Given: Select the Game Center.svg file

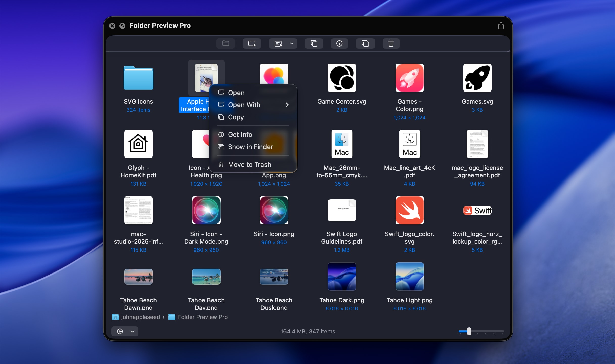Looking at the screenshot, I should [x=341, y=78].
